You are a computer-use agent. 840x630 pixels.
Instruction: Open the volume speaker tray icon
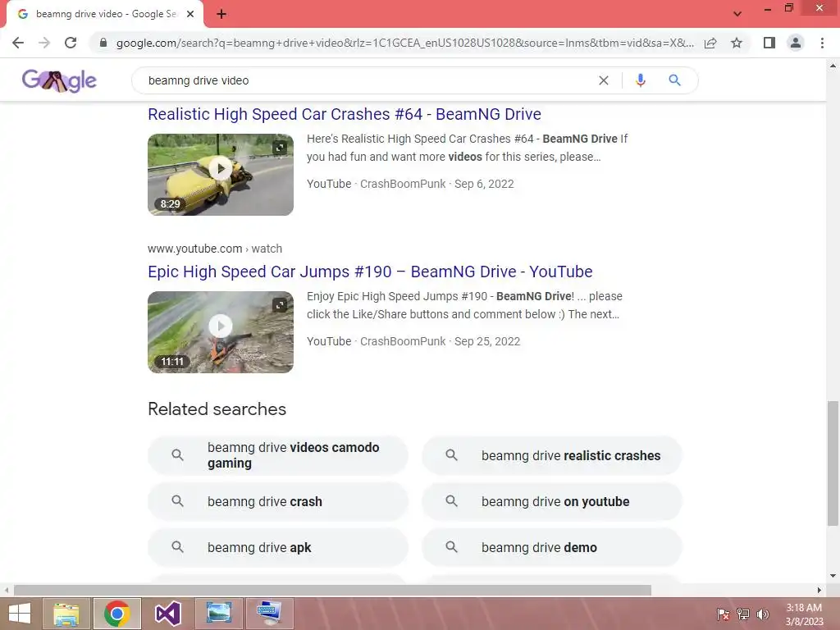tap(762, 614)
